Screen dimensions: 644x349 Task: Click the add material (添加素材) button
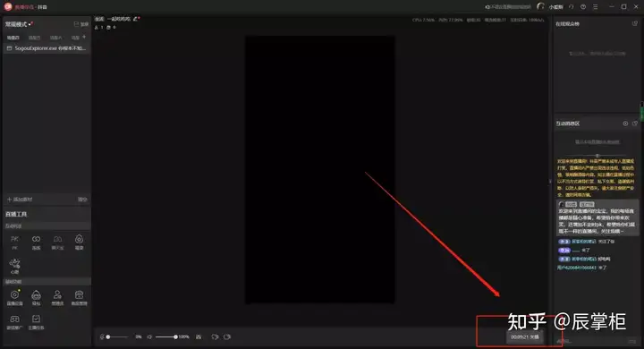tap(20, 200)
